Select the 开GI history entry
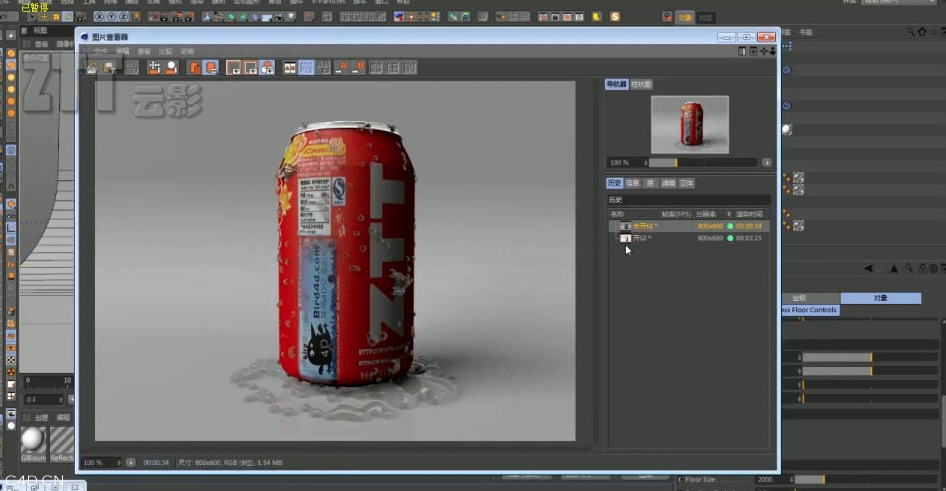Image resolution: width=946 pixels, height=491 pixels. click(x=689, y=238)
